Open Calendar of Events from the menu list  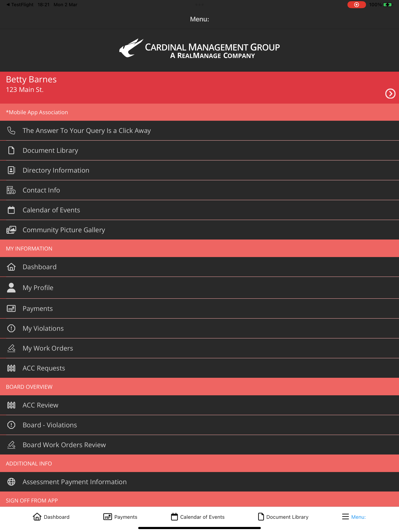199,210
